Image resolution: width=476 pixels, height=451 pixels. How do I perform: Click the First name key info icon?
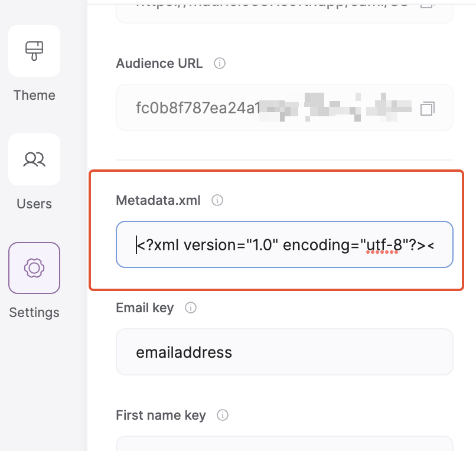tap(222, 415)
